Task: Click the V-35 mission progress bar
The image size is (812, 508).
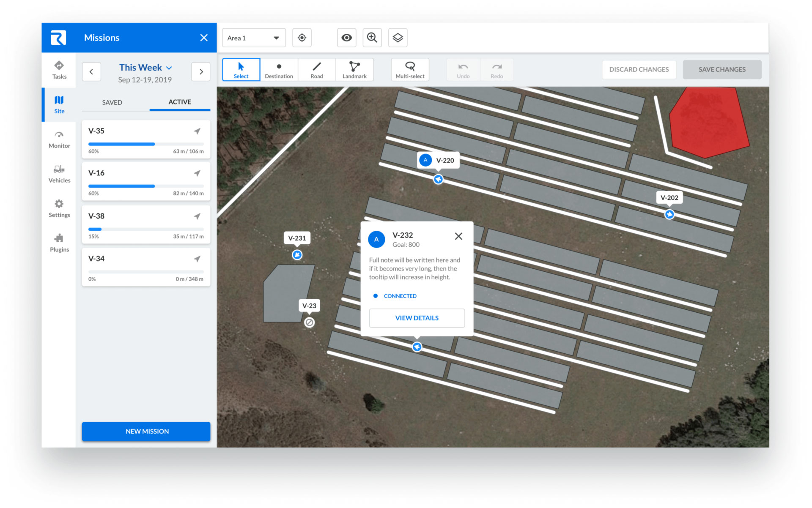Action: [x=146, y=144]
